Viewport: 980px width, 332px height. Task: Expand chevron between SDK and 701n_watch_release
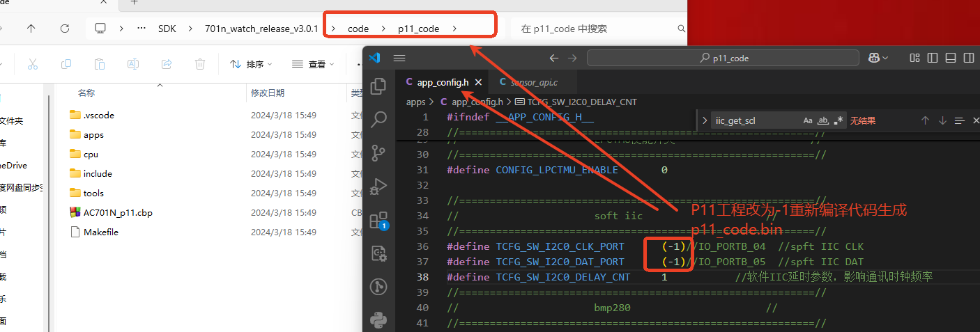coord(191,29)
